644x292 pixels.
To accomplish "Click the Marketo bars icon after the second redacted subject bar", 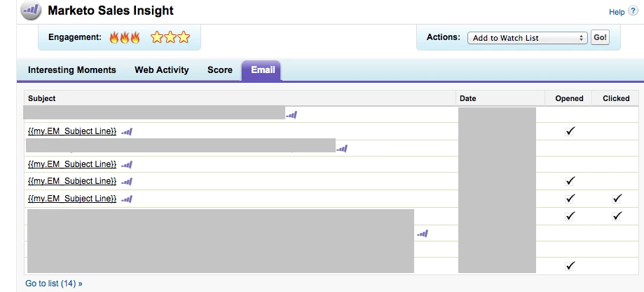I will (342, 149).
